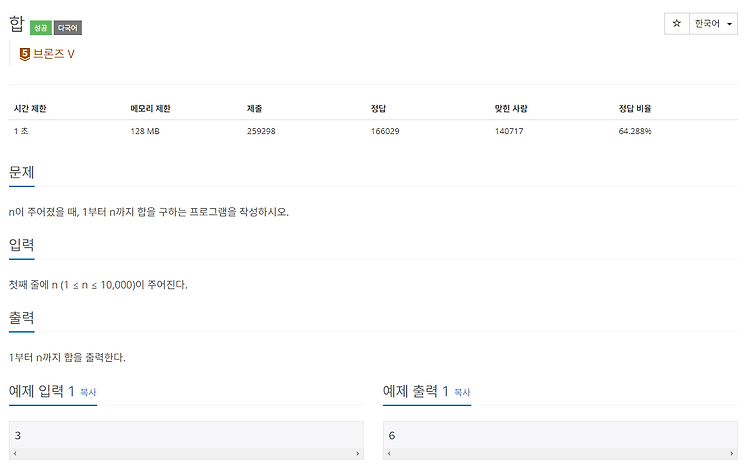Image resolution: width=750 pixels, height=473 pixels.
Task: Click the 문제 section heading
Action: pyautogui.click(x=22, y=172)
